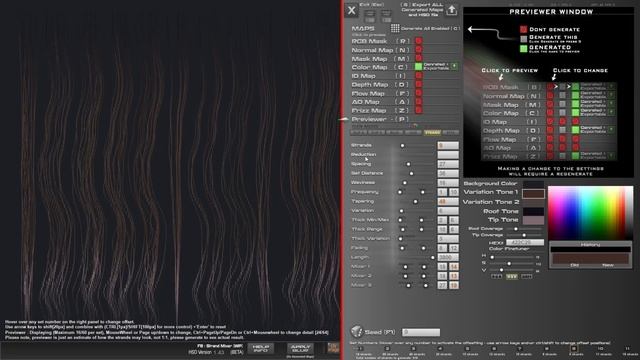Select the highlighted yellow Strand tab
Screen dimensions: 640x360
click(x=432, y=133)
